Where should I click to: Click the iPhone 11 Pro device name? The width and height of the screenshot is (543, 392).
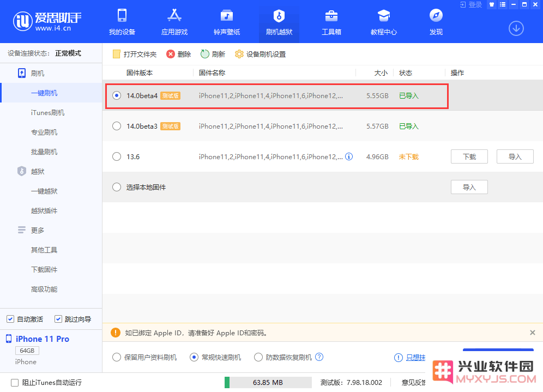coord(42,339)
